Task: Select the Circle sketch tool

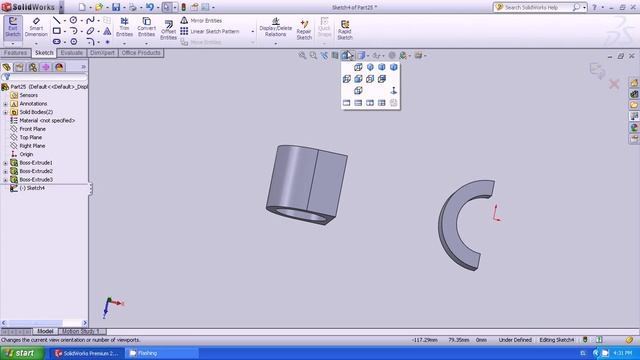Action: point(73,20)
